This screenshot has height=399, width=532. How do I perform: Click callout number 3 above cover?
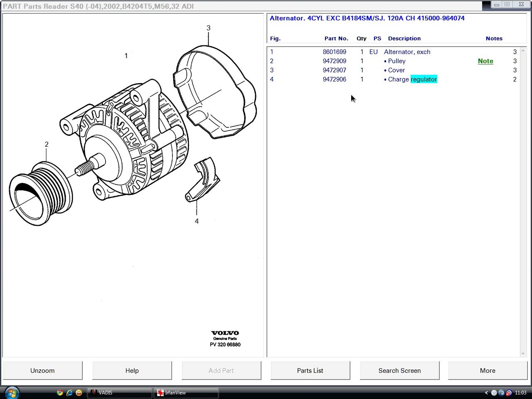coord(208,28)
